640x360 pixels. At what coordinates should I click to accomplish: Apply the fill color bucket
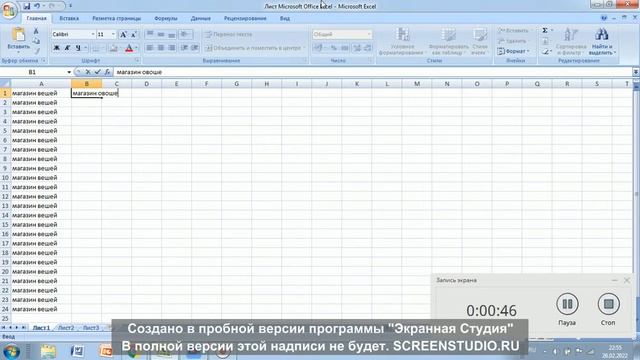pos(114,48)
